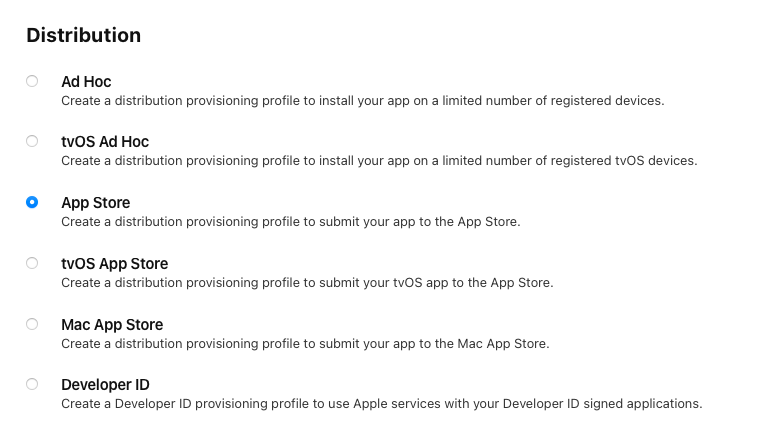Click the 'App Store' option title text
Image resolution: width=772 pixels, height=440 pixels.
click(x=96, y=203)
